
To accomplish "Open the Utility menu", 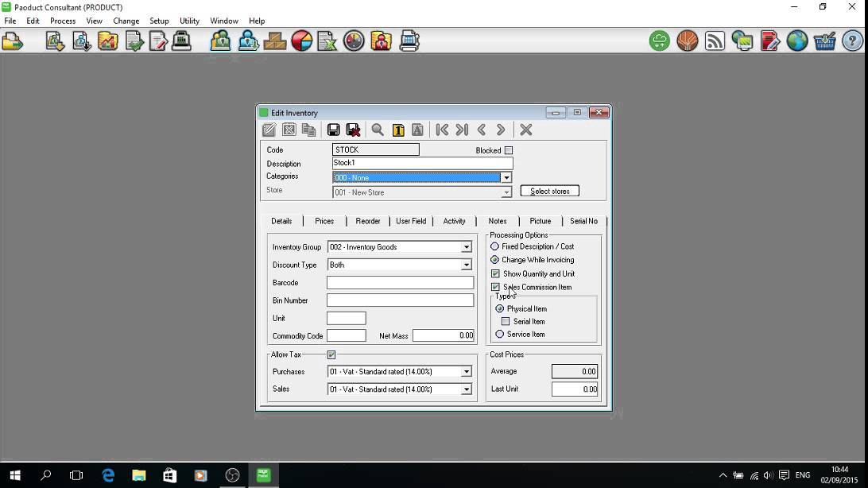I will pyautogui.click(x=189, y=21).
